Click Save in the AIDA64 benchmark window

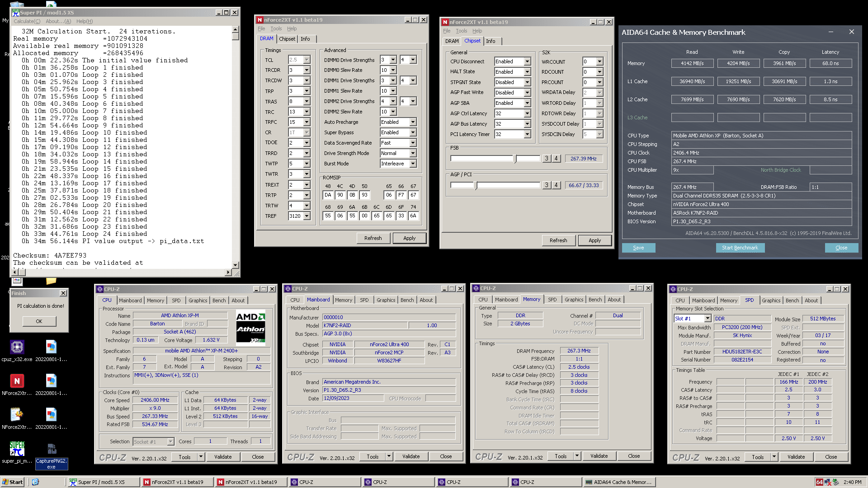pos(638,248)
